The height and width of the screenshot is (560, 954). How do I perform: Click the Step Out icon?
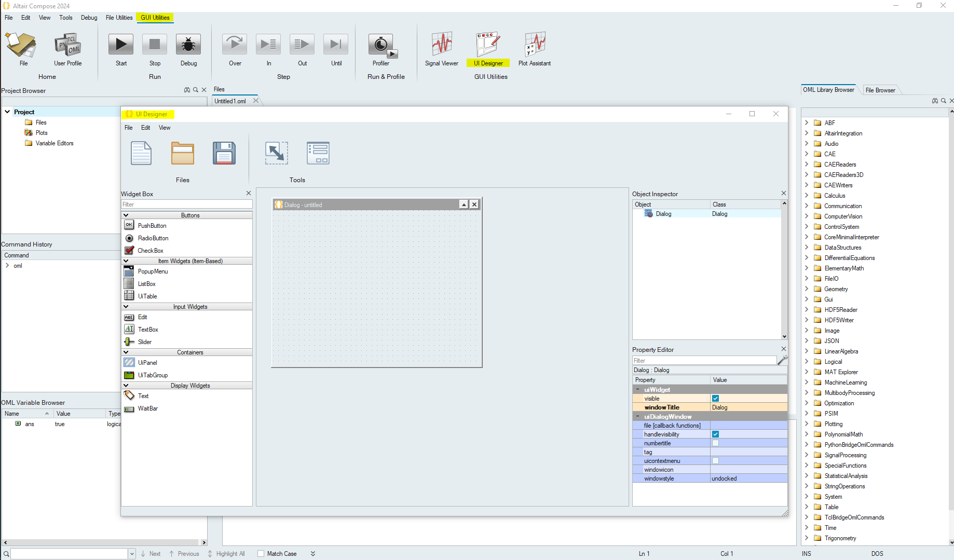pos(302,45)
